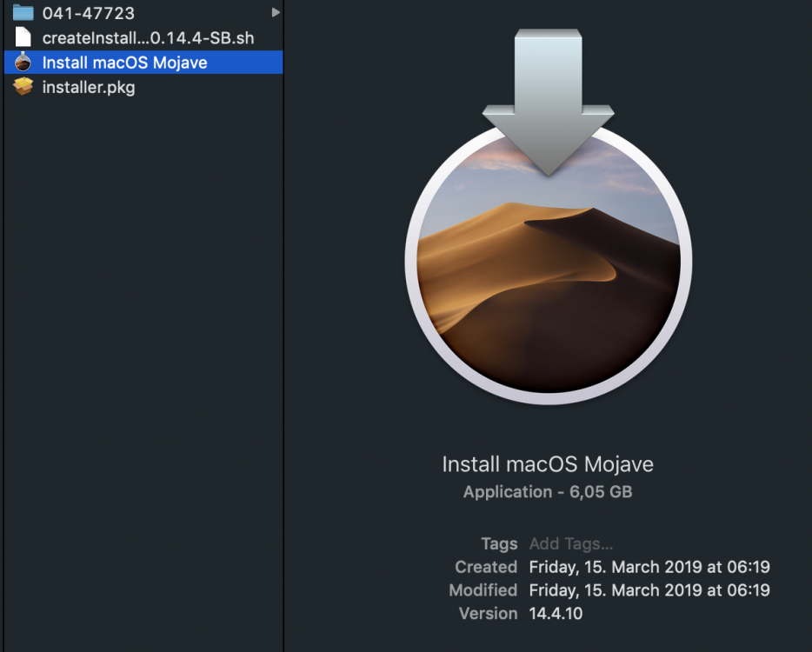
Task: Click the Version 14.4.10 value
Action: coord(556,614)
